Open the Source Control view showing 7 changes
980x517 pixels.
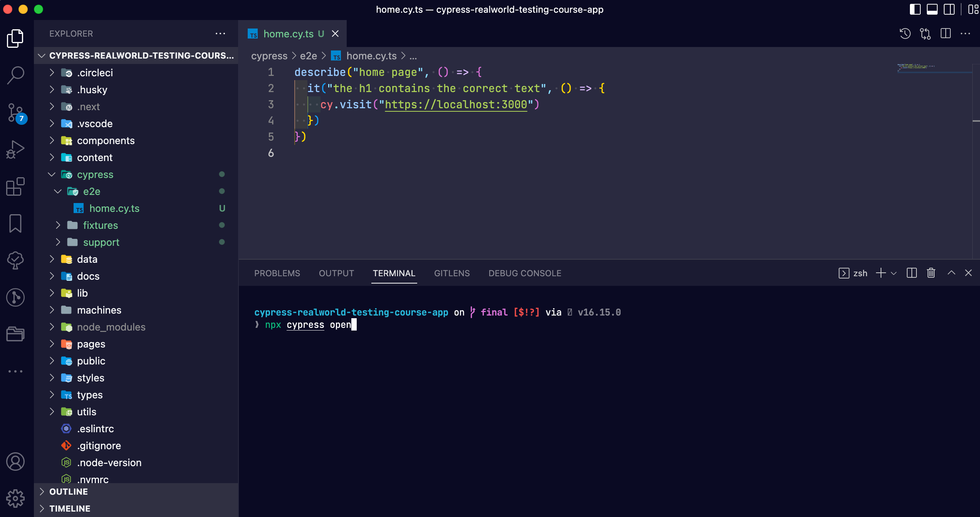(15, 112)
